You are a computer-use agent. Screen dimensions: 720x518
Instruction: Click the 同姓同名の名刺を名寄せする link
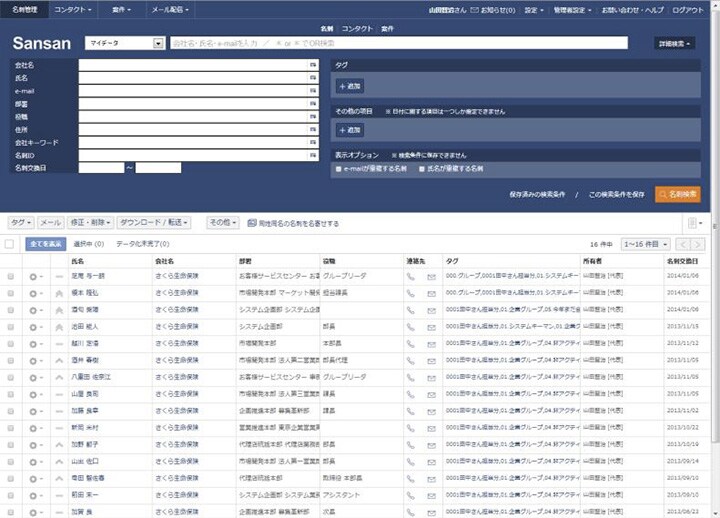coord(293,223)
